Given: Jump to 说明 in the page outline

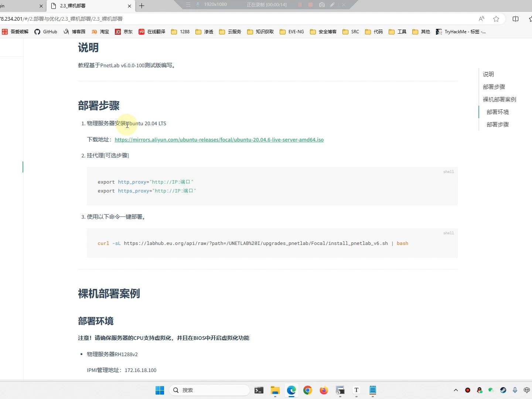Looking at the screenshot, I should coord(488,74).
